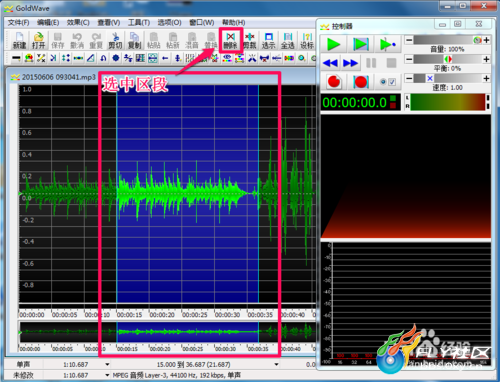Click the 剪裁 (Trim) toolbar icon
The width and height of the screenshot is (500, 382).
click(x=249, y=40)
